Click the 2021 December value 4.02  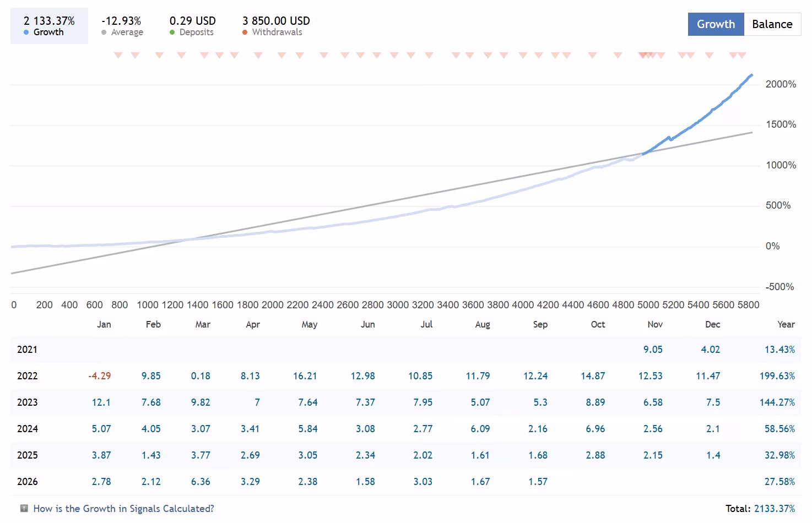[x=711, y=350]
